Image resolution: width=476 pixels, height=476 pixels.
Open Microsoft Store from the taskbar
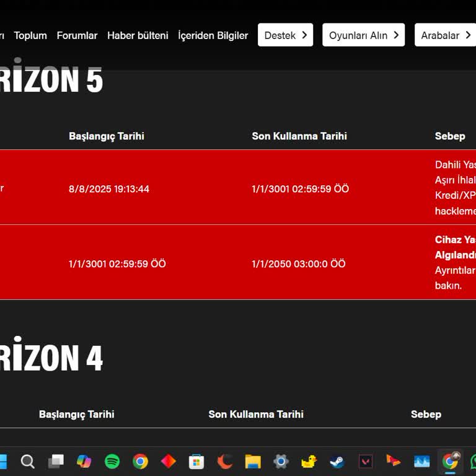[196, 461]
